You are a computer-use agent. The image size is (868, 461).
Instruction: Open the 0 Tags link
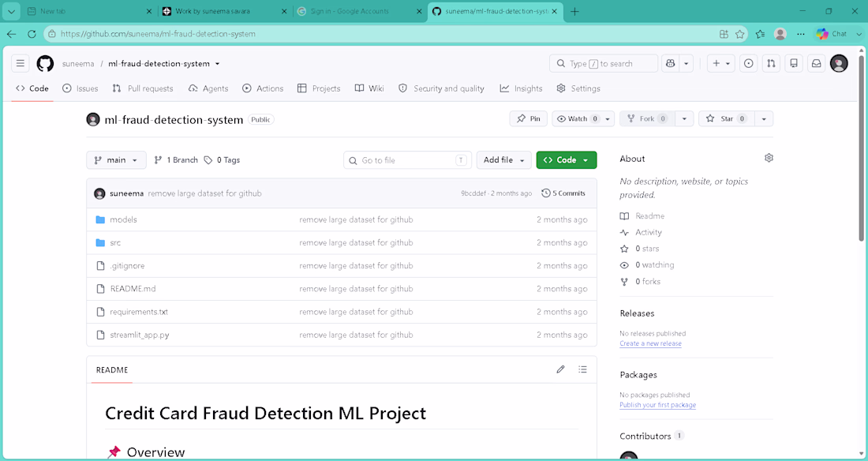[222, 159]
